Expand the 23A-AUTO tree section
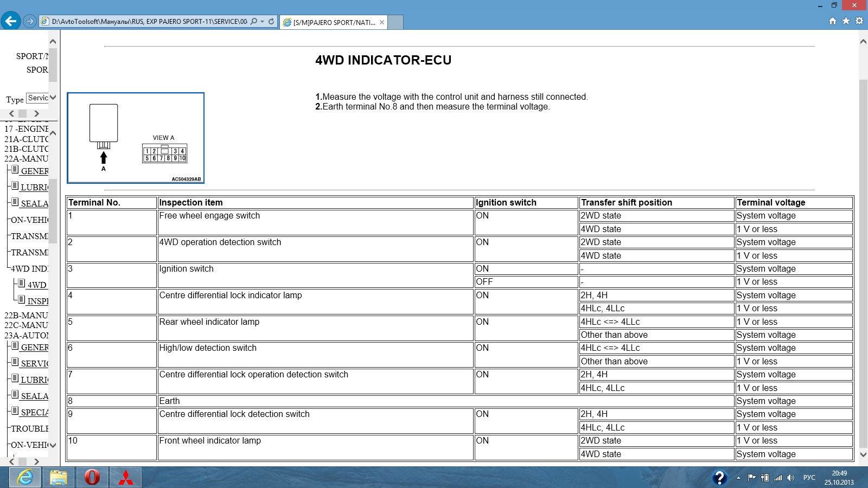 tap(26, 335)
